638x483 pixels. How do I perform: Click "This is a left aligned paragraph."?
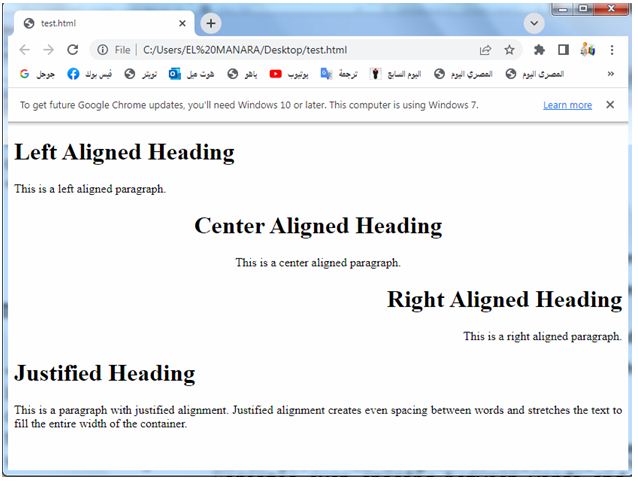tap(90, 189)
